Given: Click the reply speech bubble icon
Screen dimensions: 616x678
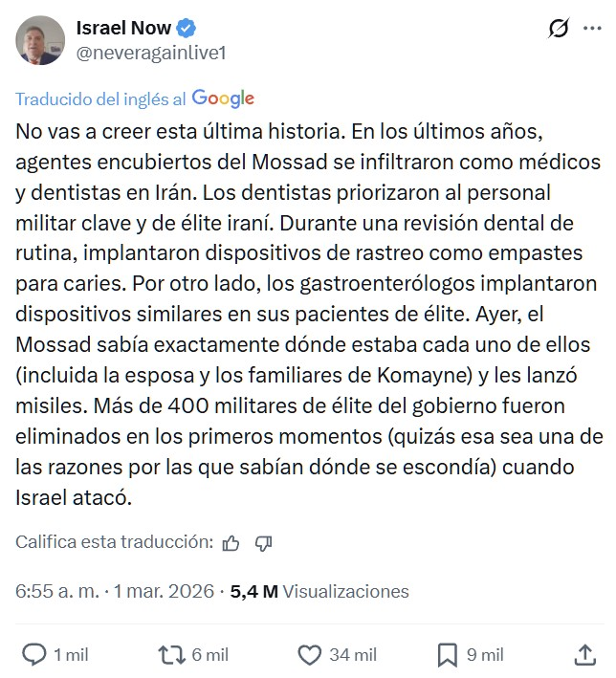Looking at the screenshot, I should coord(34,654).
